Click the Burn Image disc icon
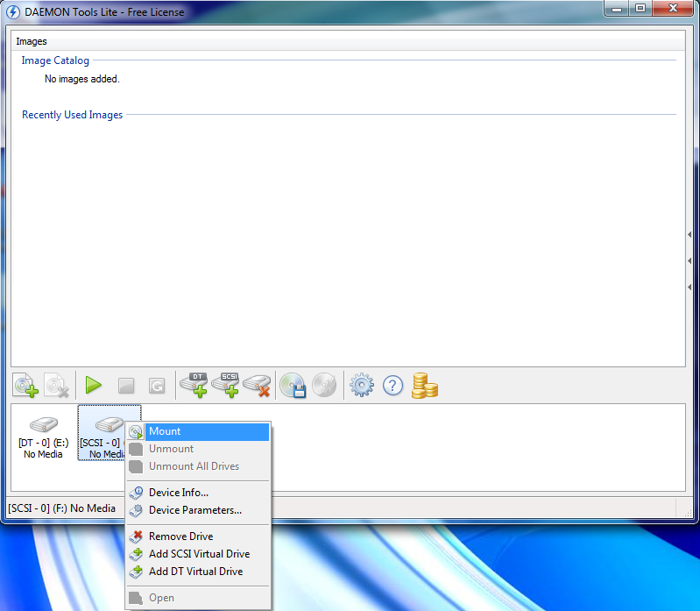The height and width of the screenshot is (611, 700). [324, 385]
